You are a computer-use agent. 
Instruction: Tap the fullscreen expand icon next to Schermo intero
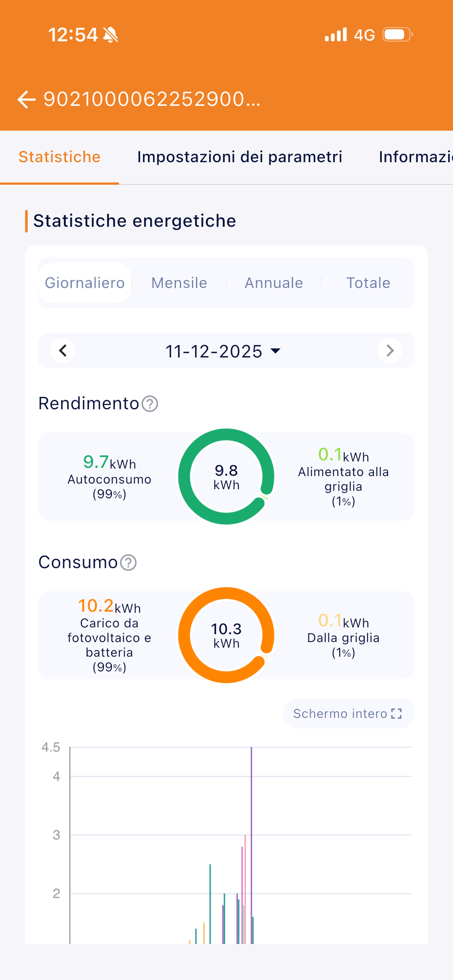pos(396,713)
